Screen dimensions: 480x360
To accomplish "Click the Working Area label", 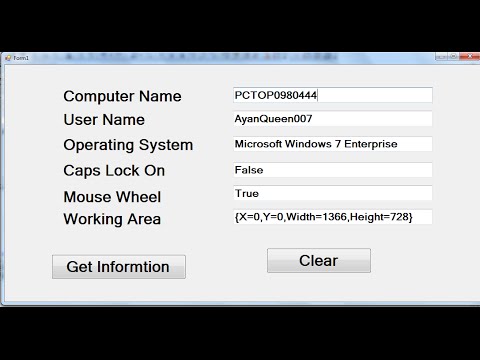I will pos(112,219).
